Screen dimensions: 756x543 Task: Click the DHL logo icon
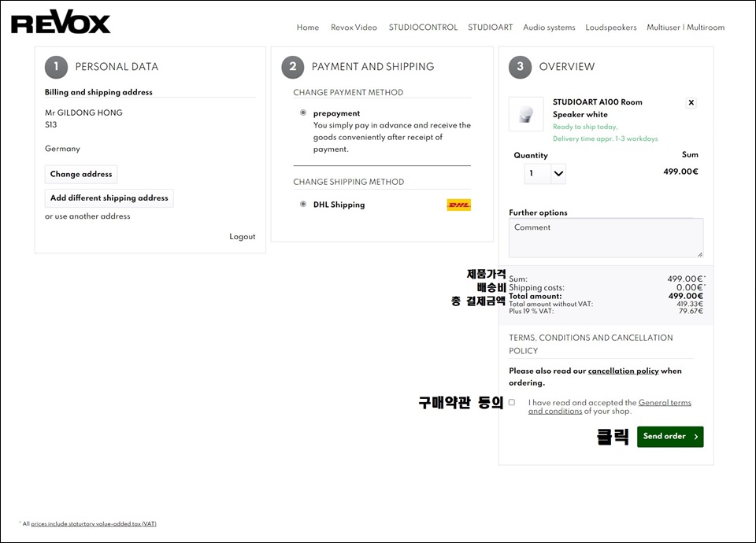(458, 205)
